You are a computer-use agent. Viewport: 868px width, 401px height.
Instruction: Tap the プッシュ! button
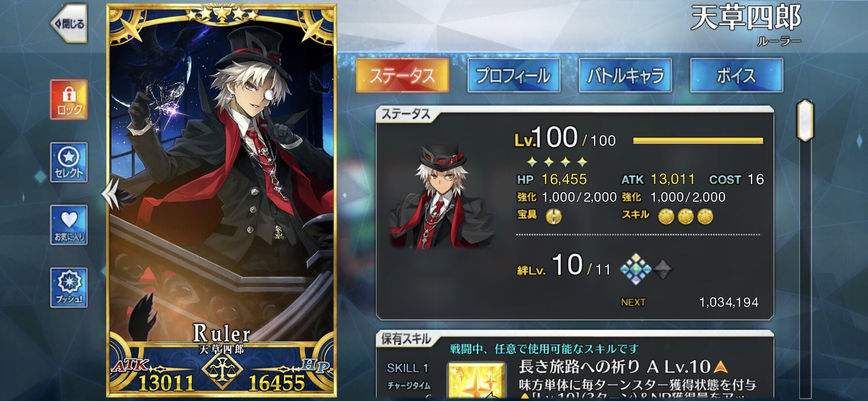(x=69, y=287)
